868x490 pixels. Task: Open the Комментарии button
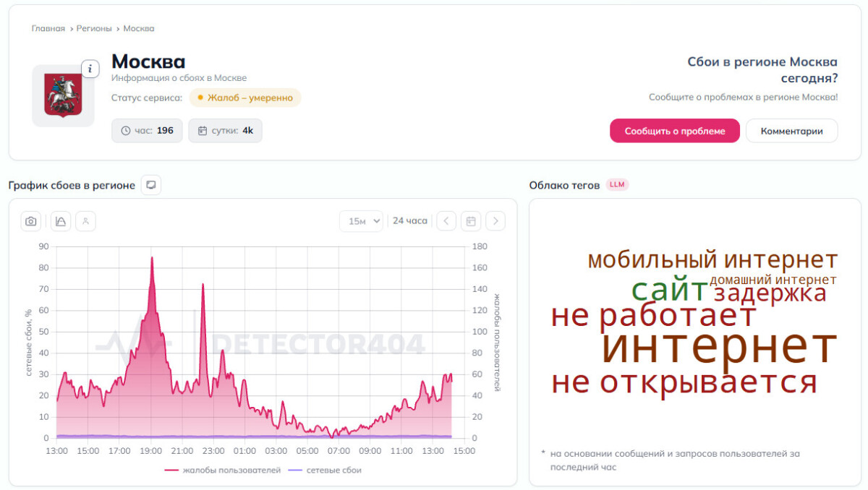click(x=792, y=131)
